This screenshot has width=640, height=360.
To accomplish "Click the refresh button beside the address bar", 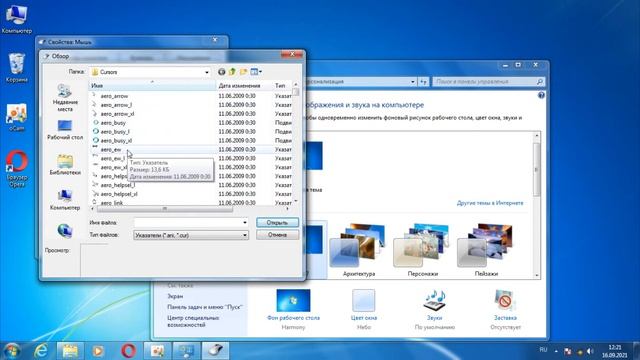I will pyautogui.click(x=423, y=82).
